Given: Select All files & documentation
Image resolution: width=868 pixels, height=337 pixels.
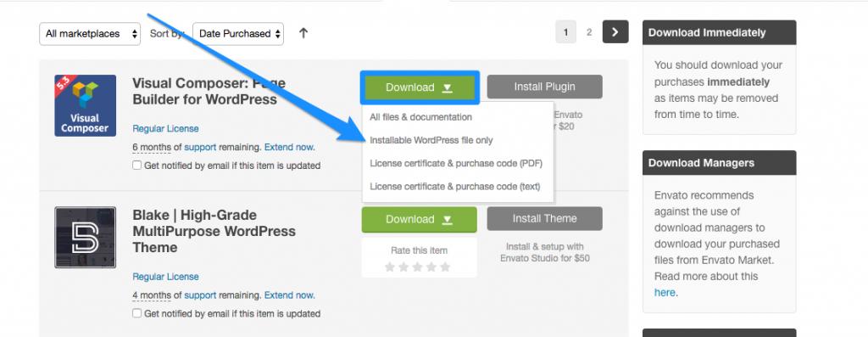Looking at the screenshot, I should coord(420,117).
